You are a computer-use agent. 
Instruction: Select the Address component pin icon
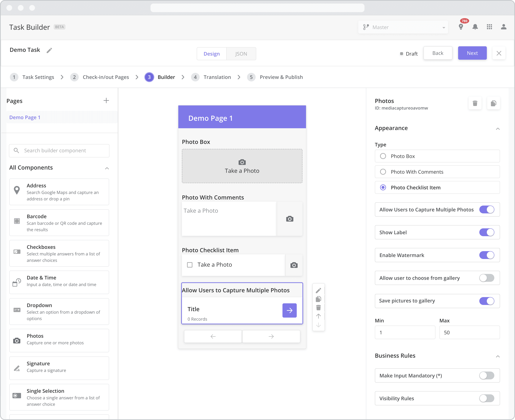coord(17,190)
